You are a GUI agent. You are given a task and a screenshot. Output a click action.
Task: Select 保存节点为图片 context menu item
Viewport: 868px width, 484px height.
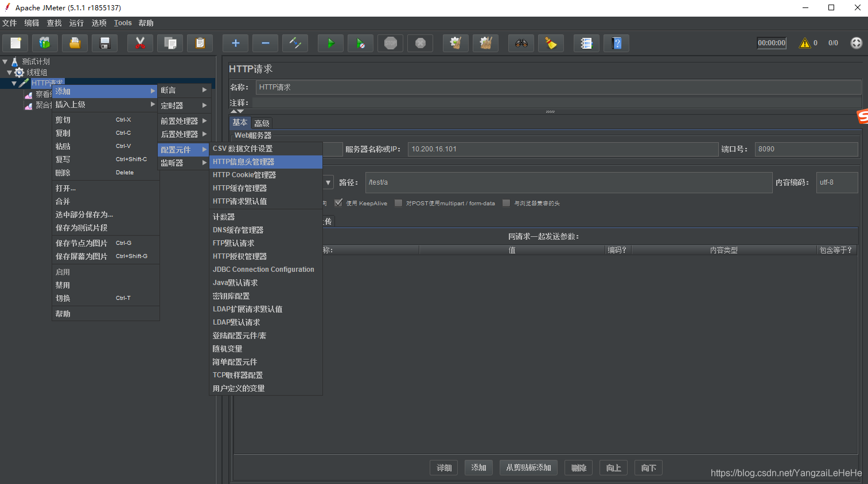(x=106, y=243)
